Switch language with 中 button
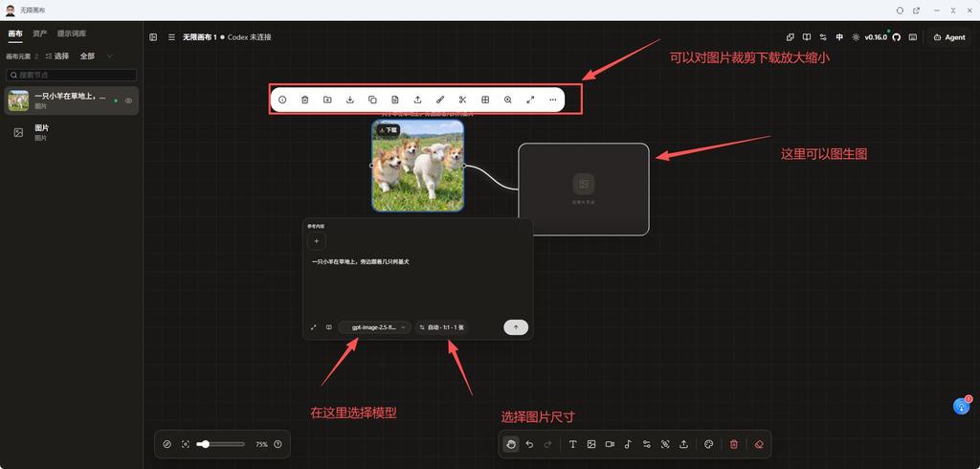The height and width of the screenshot is (469, 980). tap(839, 37)
